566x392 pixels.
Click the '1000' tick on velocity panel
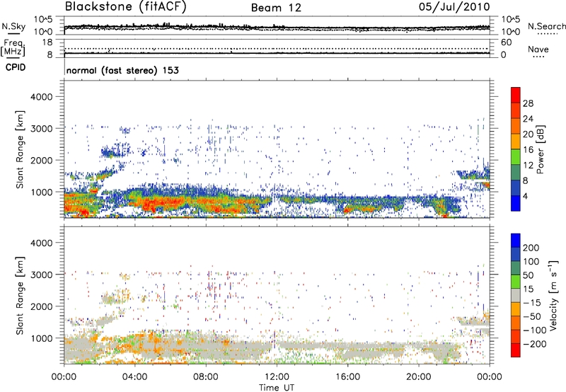pos(42,338)
